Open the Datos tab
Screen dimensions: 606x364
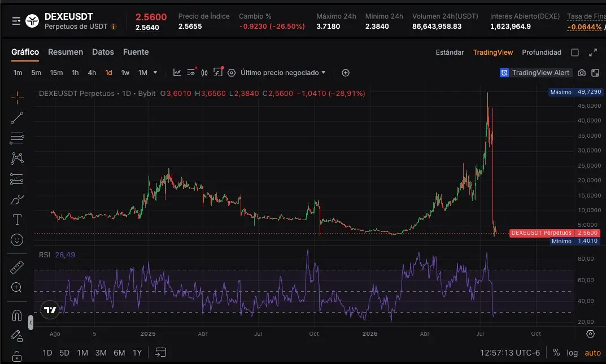pyautogui.click(x=103, y=52)
